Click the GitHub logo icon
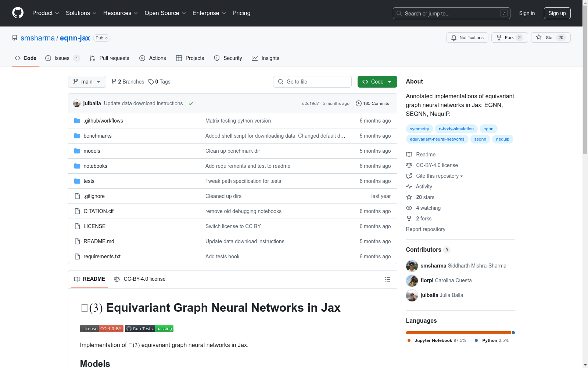 18,13
